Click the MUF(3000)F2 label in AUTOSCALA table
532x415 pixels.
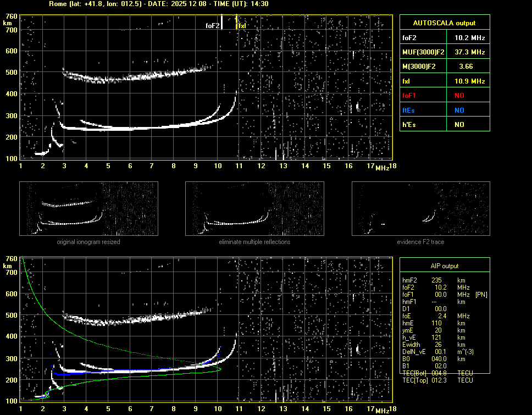pos(423,52)
